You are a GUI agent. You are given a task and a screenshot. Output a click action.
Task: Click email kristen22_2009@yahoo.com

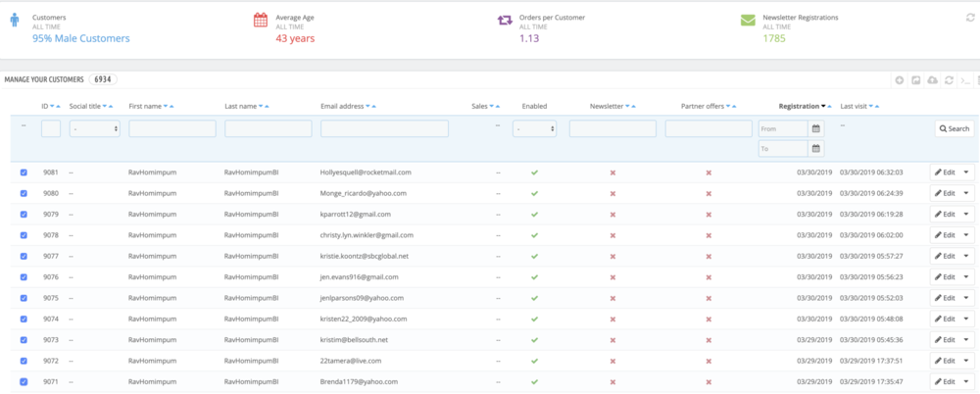pyautogui.click(x=364, y=319)
